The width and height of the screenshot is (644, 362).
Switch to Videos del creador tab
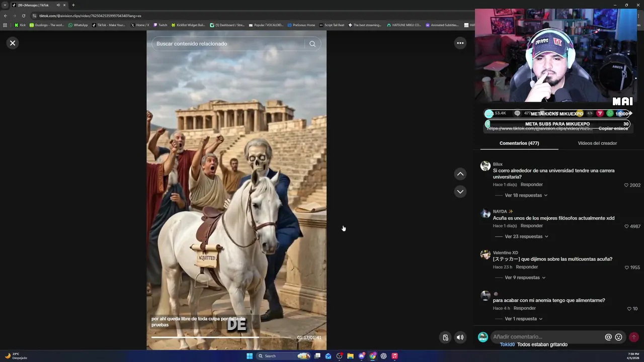(x=597, y=143)
